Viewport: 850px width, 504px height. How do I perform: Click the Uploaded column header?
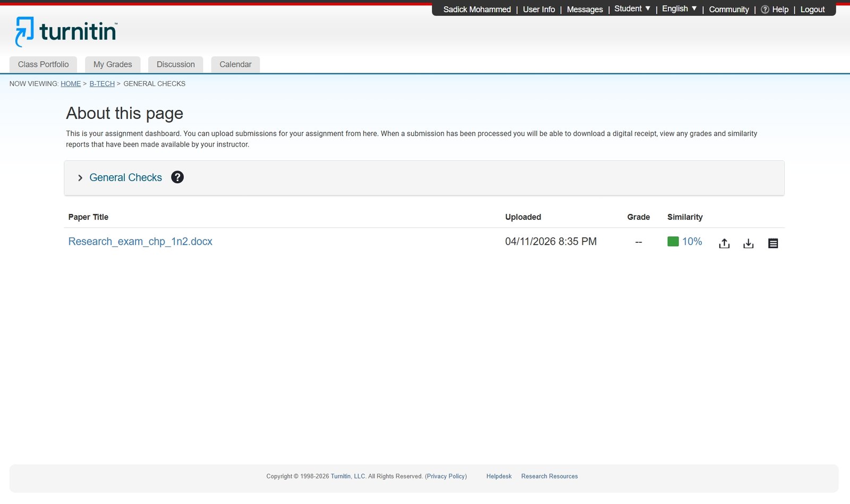[x=523, y=217]
